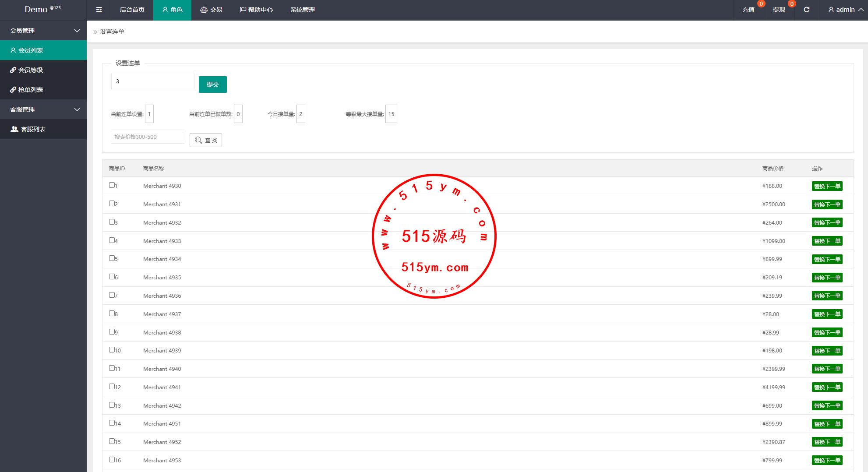Open the admin user dropdown
Viewport: 868px width, 472px height.
tap(845, 10)
